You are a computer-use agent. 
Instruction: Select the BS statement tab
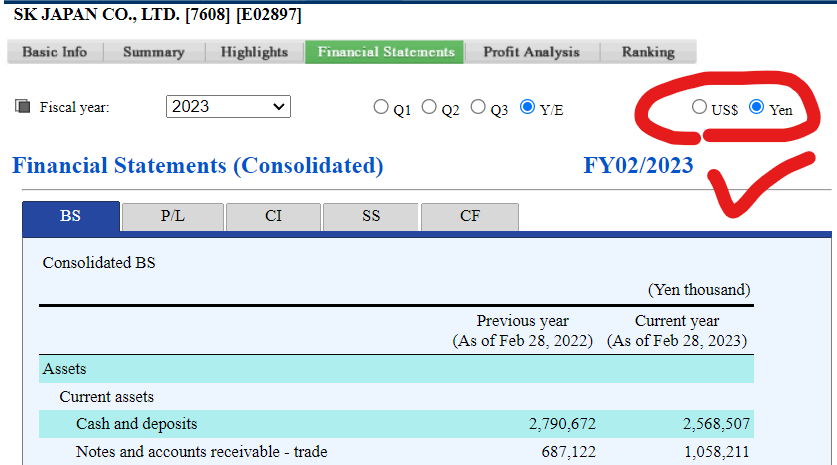(x=70, y=216)
